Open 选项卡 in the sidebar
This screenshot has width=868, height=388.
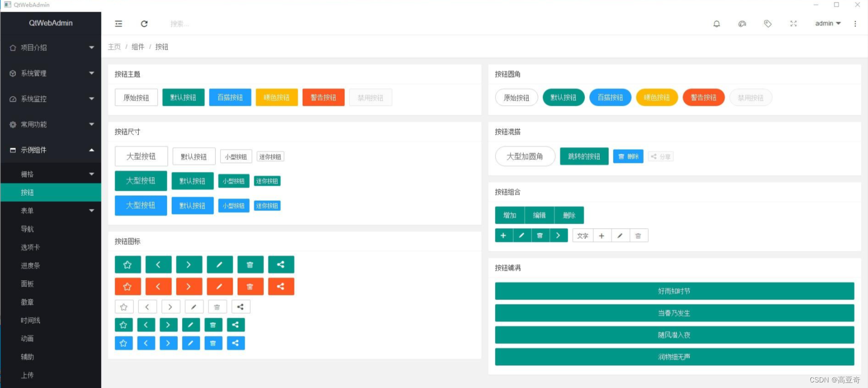click(51, 247)
